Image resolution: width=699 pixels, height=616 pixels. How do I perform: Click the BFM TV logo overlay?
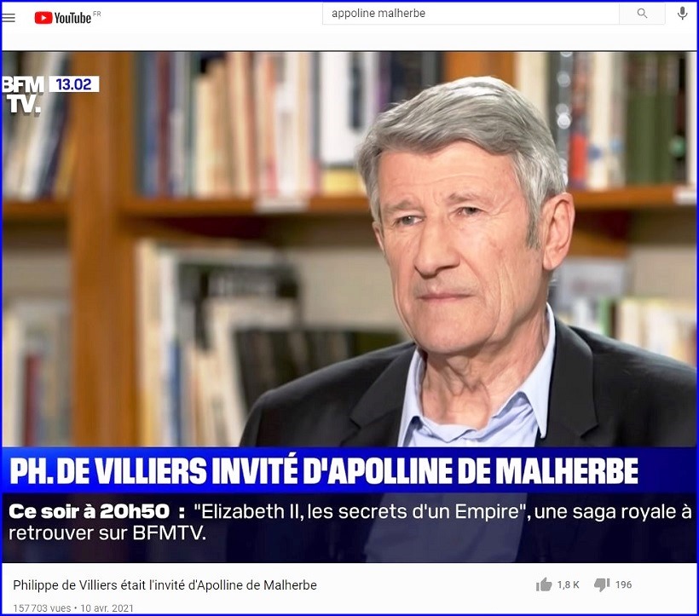(23, 95)
